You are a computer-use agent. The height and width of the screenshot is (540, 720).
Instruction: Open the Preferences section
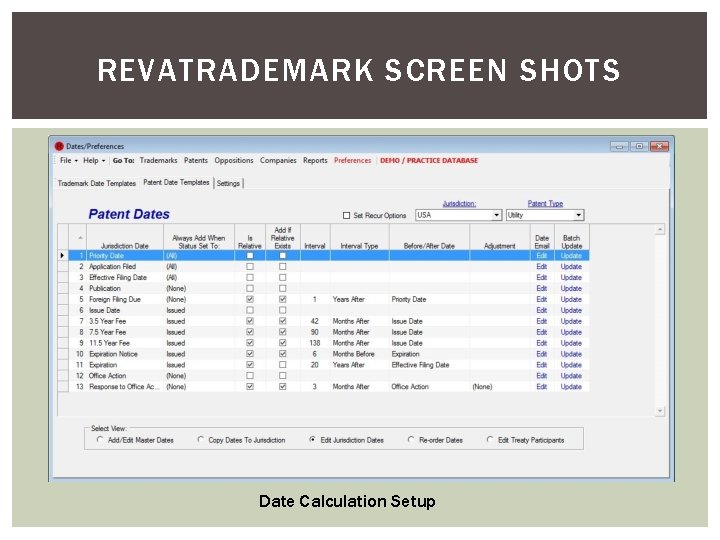click(x=352, y=160)
